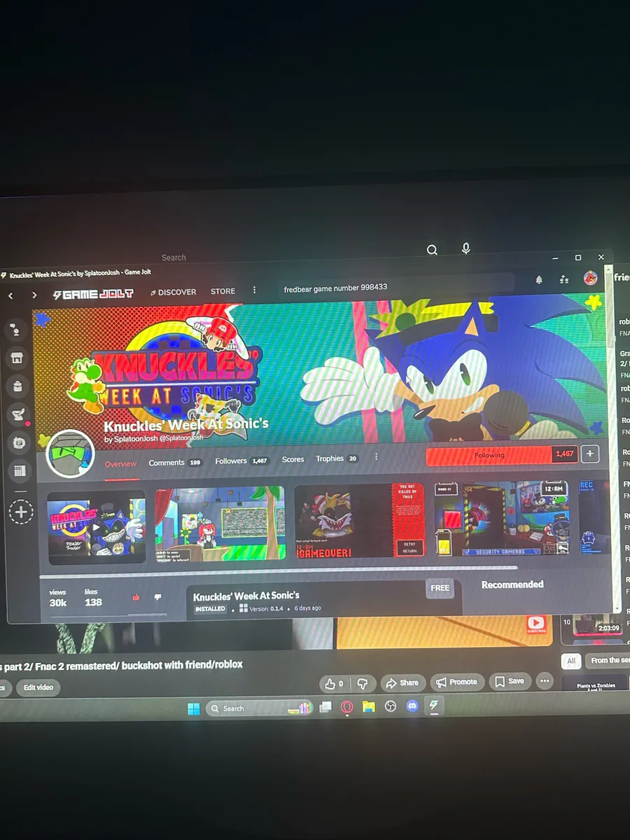Screen dimensions: 630x840
Task: Click the INSTALLED badge
Action: (210, 610)
